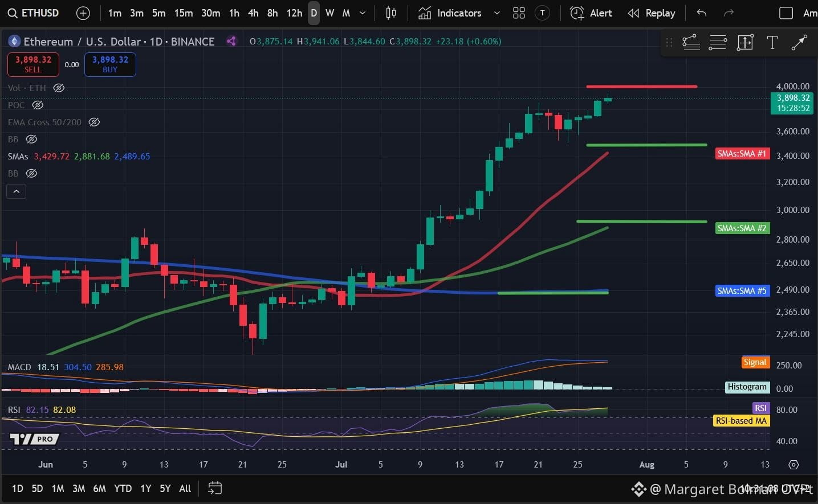Switch to the 1h timeframe
818x504 pixels.
pos(234,13)
